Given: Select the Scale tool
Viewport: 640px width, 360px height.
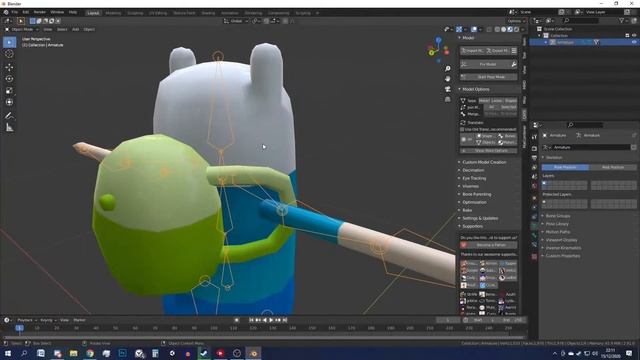Looking at the screenshot, I should (9, 91).
